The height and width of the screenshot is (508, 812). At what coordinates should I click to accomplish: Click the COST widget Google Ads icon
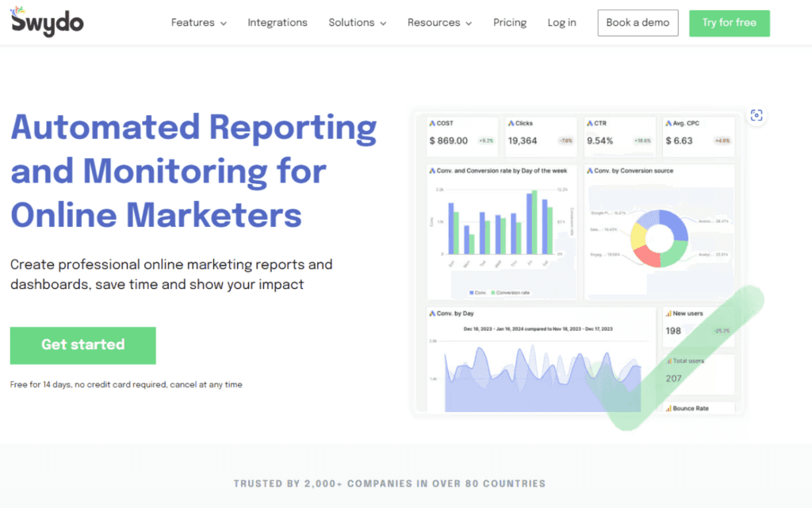432,123
